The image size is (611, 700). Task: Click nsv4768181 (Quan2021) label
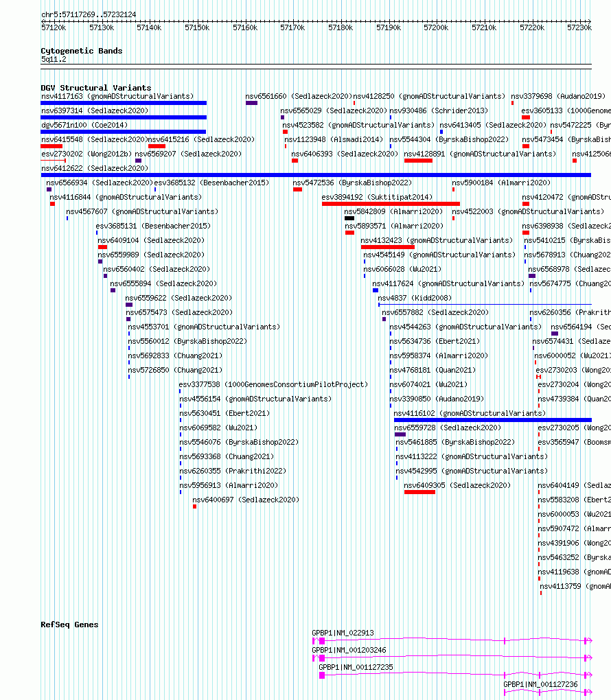[433, 370]
